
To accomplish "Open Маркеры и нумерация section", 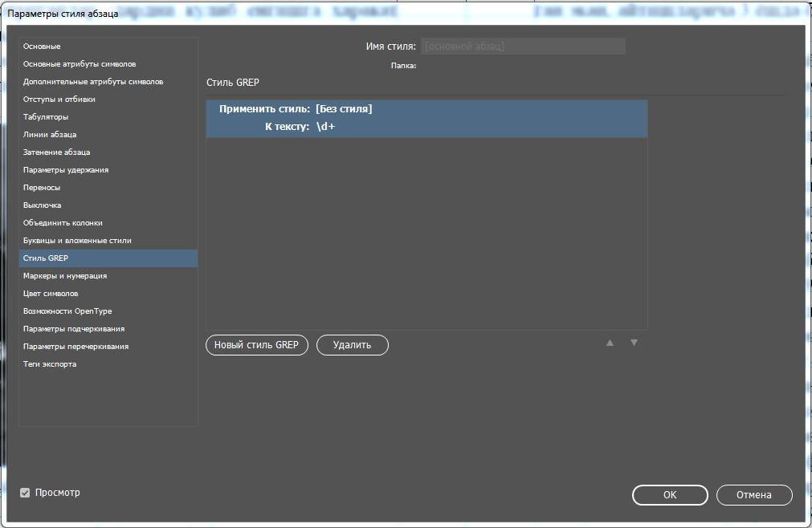I will pos(108,276).
